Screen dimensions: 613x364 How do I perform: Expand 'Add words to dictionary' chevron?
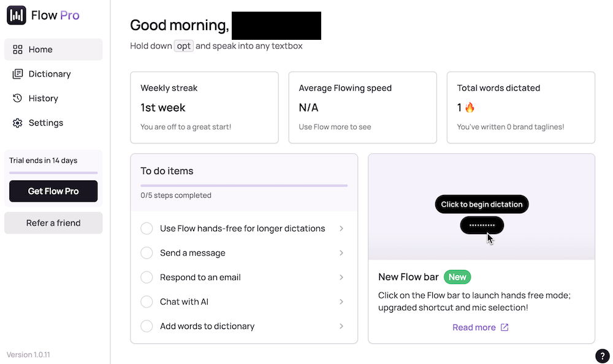pos(341,327)
